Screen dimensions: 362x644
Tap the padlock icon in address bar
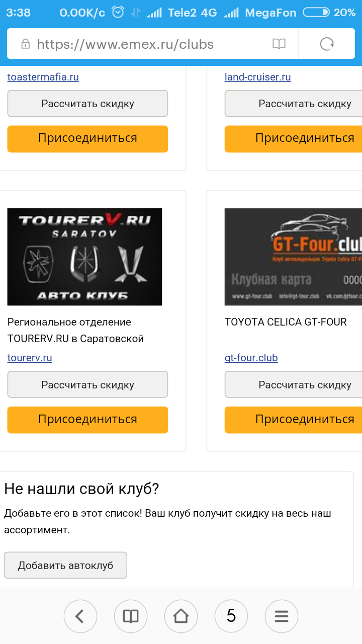tap(25, 44)
